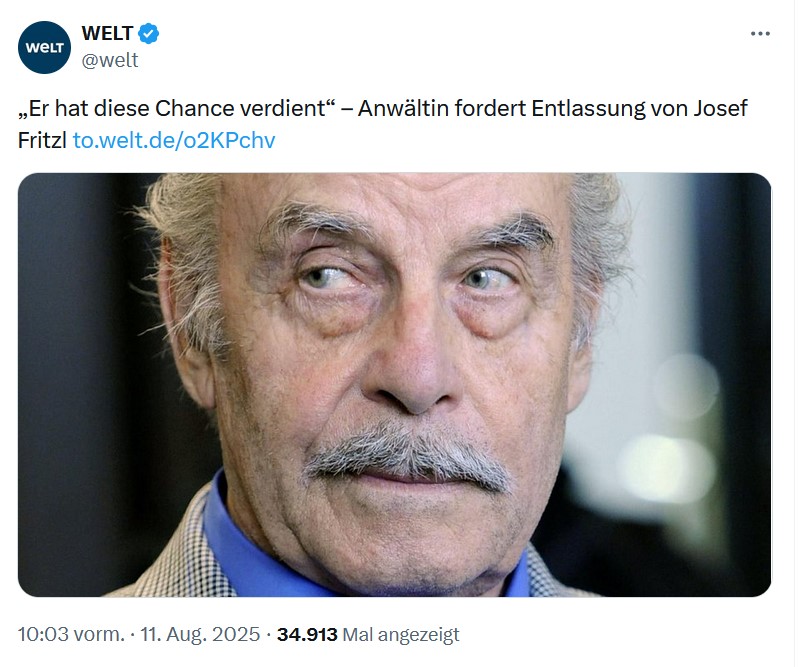Click the quoted phrase 'Er hat diese Chance verdient'
801x667 pixels.
click(176, 108)
